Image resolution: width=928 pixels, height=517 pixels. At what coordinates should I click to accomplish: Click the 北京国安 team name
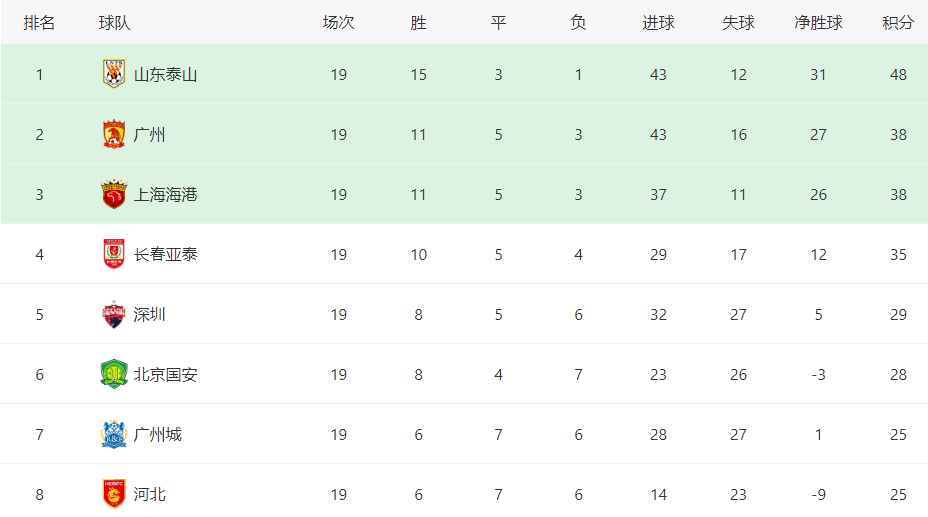click(x=165, y=374)
